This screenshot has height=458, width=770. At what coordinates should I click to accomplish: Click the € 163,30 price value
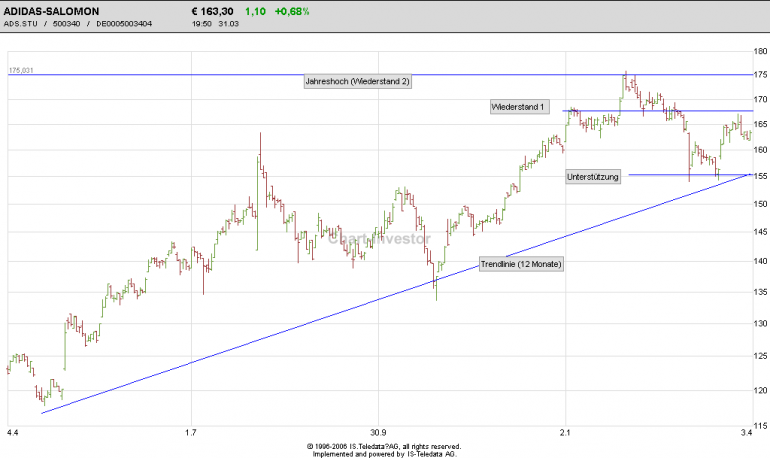(212, 11)
